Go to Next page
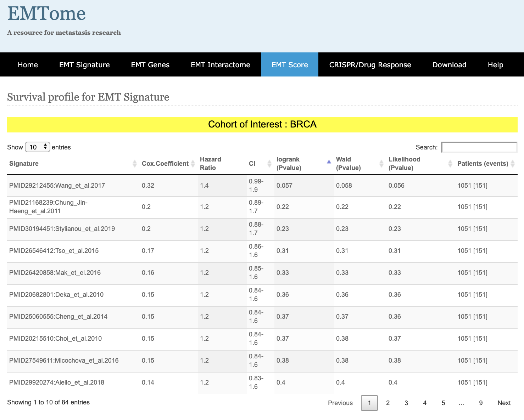524x420 pixels. tap(504, 403)
